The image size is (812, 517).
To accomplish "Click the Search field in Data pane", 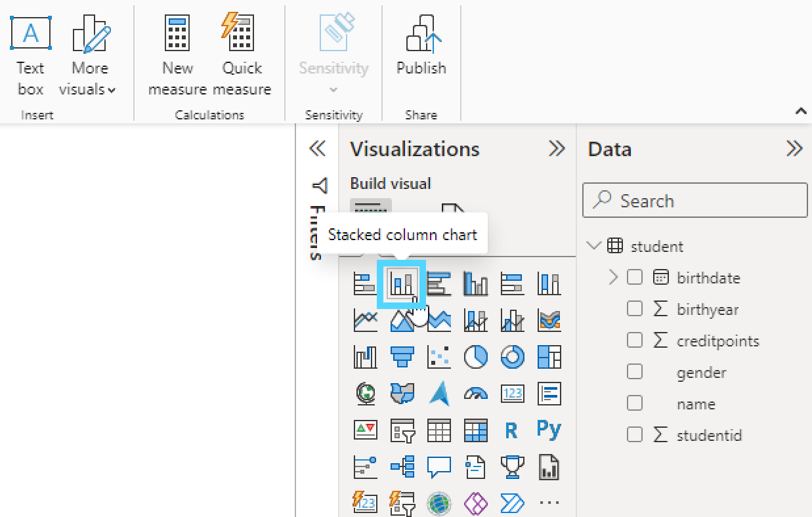I will click(x=695, y=200).
